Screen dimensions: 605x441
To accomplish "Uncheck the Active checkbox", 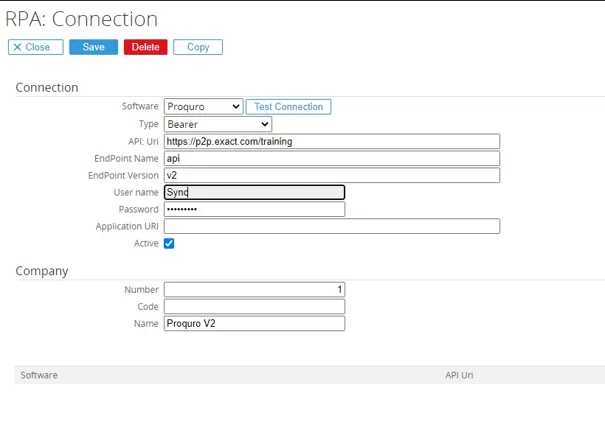I will point(169,243).
